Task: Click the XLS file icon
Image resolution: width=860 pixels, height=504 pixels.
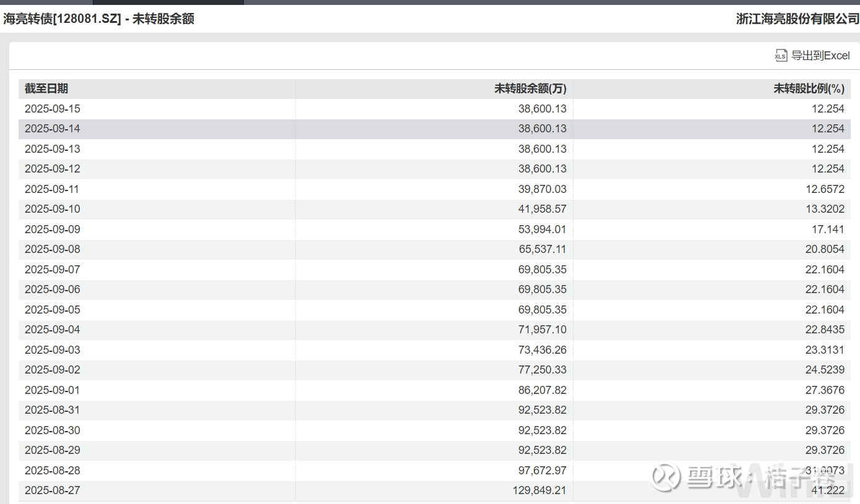Action: (781, 56)
